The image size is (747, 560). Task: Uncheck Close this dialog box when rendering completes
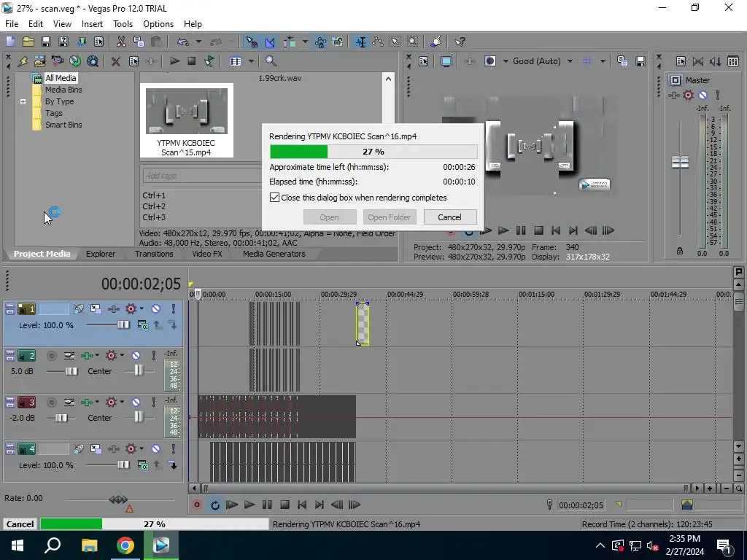[x=274, y=197]
